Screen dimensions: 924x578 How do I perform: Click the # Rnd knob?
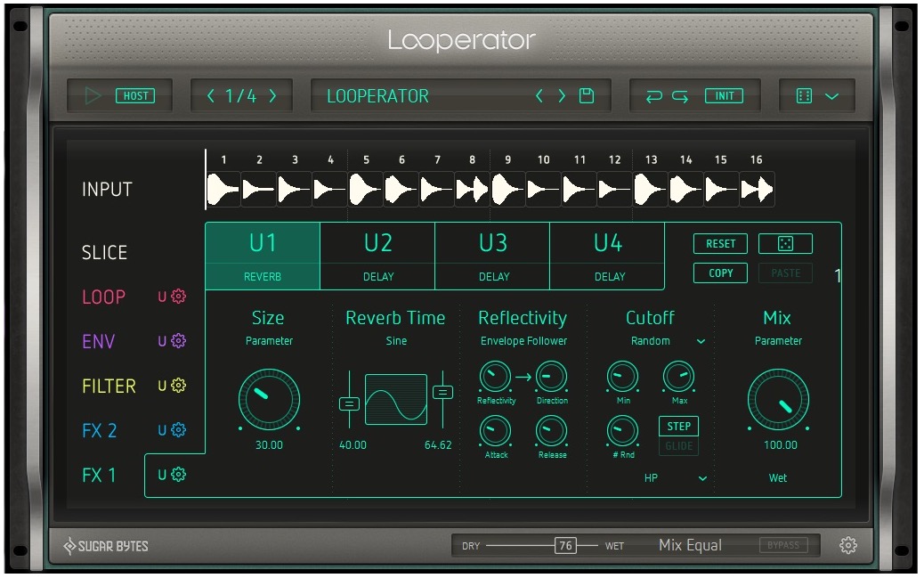(623, 431)
